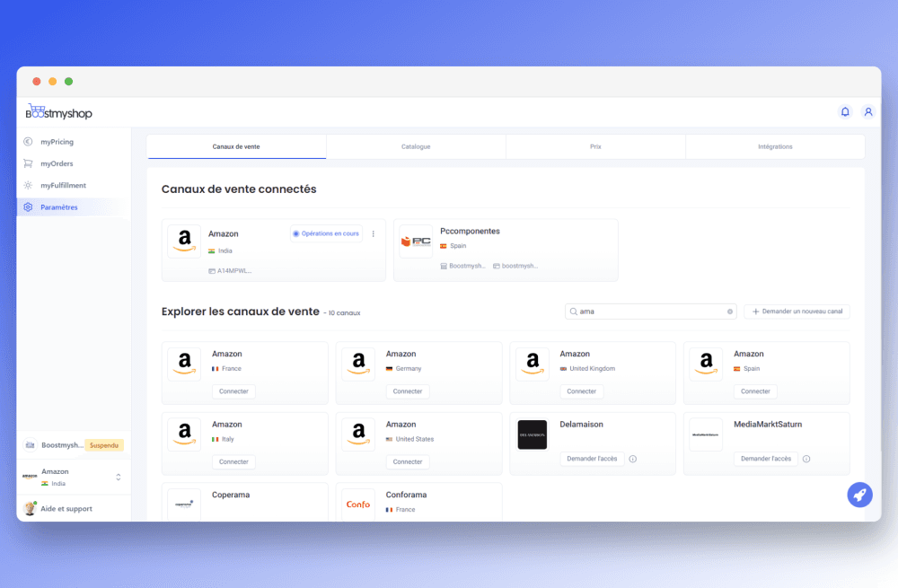Switch to the Canaux de vente tab

point(236,146)
